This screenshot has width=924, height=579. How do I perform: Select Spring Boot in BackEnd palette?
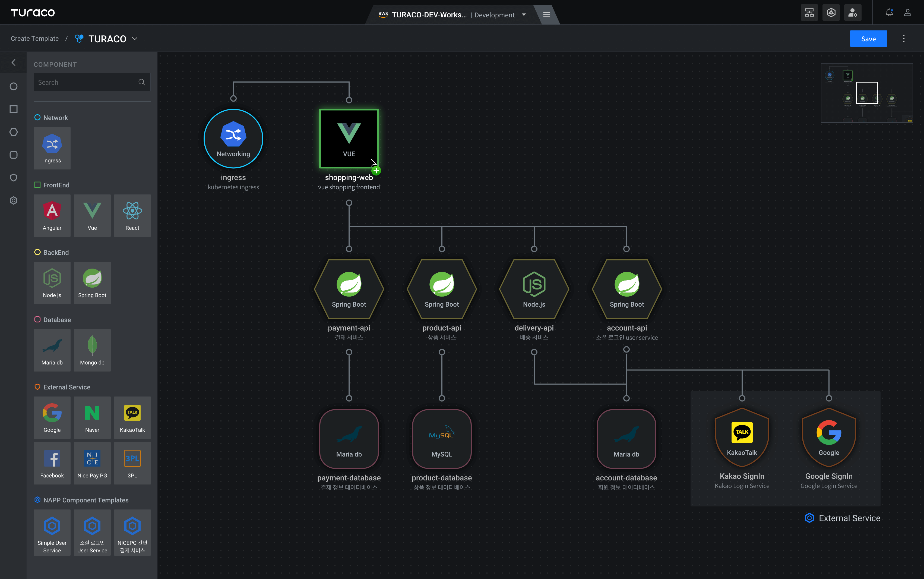pyautogui.click(x=92, y=283)
